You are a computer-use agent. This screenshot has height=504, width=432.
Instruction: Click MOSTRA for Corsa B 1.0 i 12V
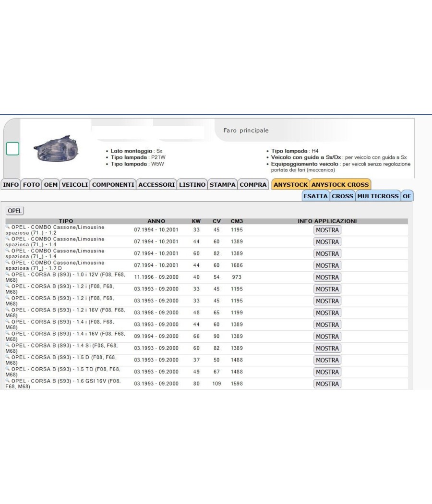(327, 277)
